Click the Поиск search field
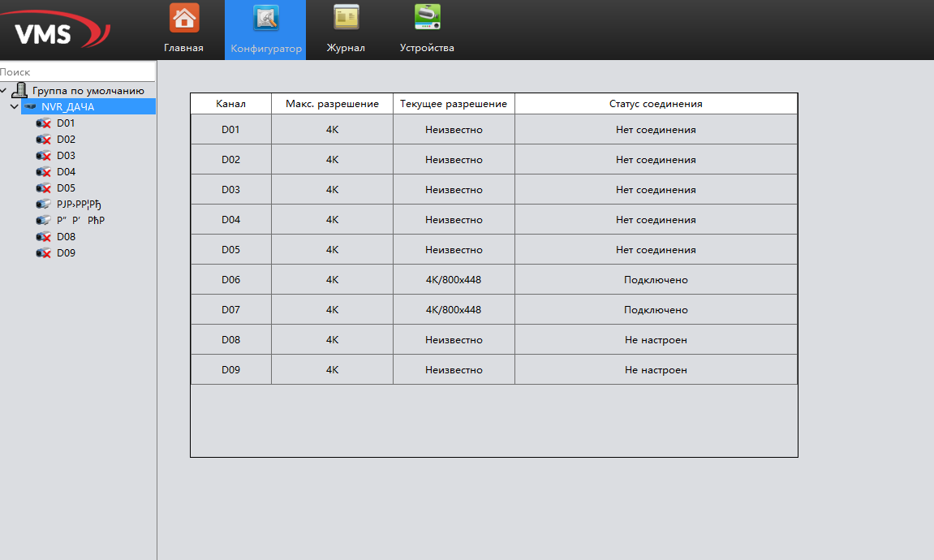934x560 pixels. (77, 72)
